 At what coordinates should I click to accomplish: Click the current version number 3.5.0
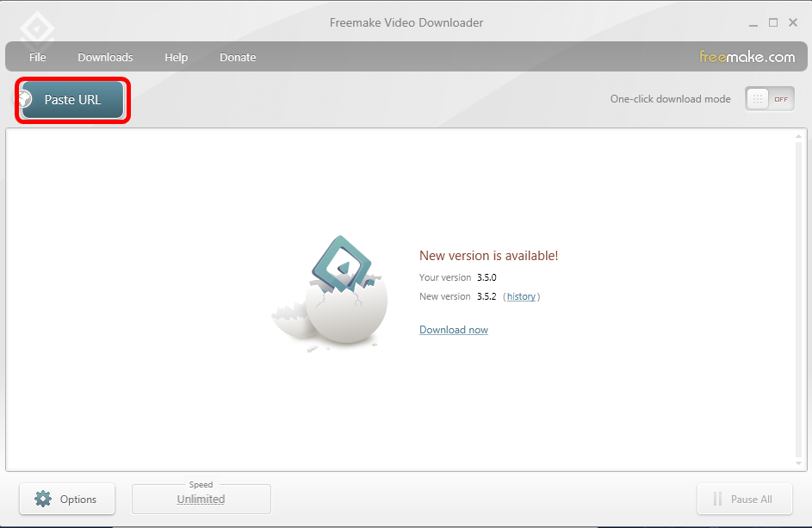click(x=487, y=277)
